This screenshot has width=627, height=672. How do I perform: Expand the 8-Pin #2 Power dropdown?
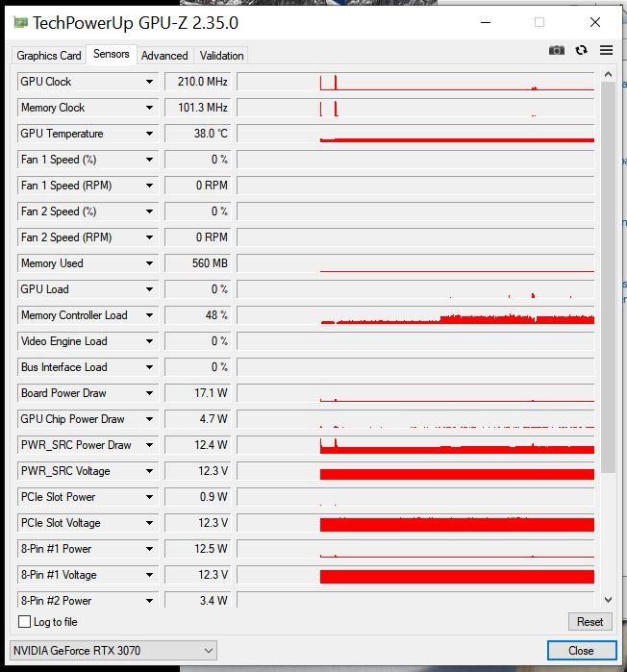click(149, 601)
